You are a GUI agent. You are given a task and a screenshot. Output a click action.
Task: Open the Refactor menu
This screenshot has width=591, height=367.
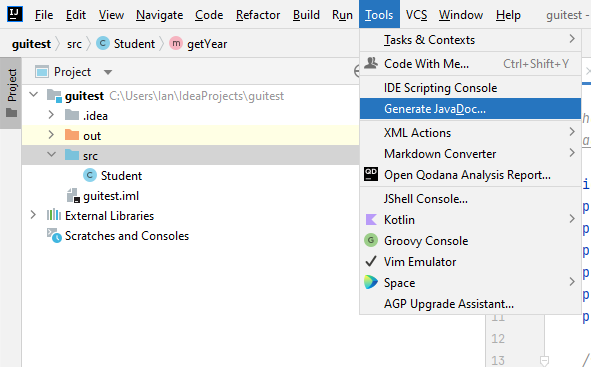[258, 15]
